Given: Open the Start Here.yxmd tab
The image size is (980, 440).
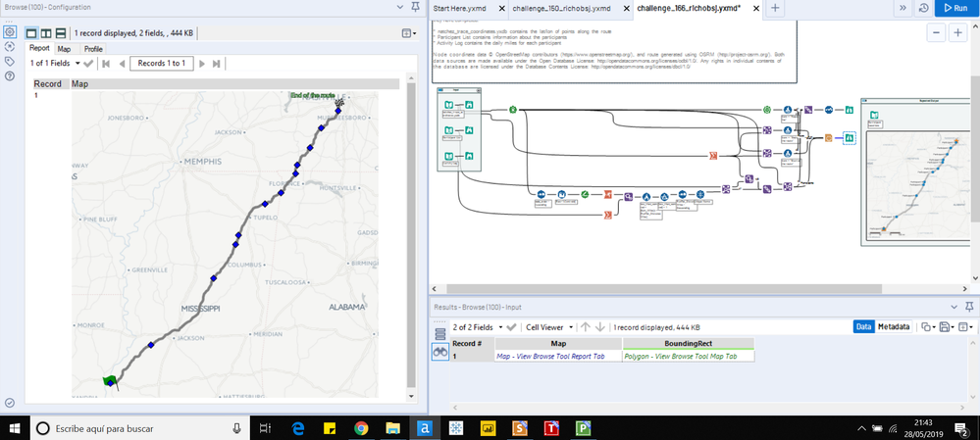Looking at the screenshot, I should coord(459,8).
